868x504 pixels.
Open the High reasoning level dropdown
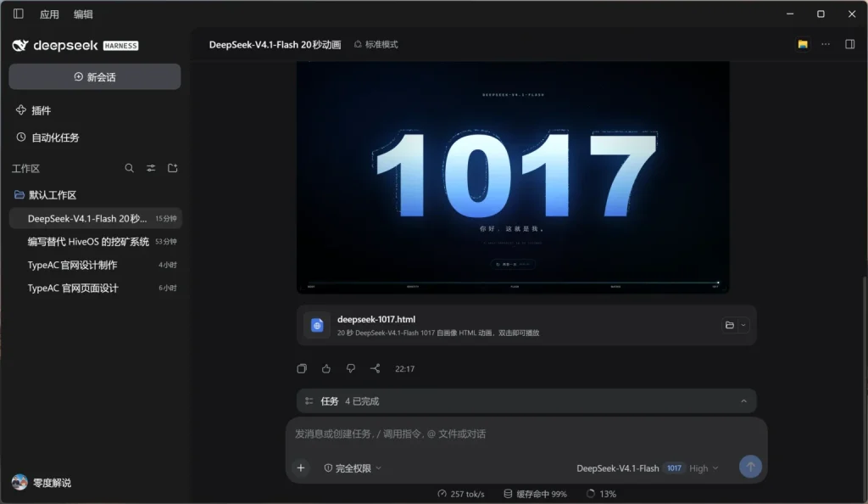point(704,468)
